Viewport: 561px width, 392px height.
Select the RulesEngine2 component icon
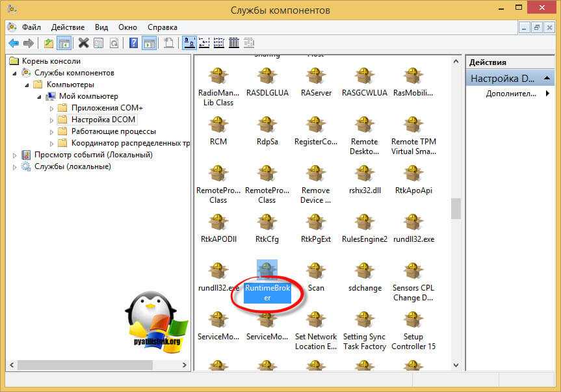tap(364, 228)
